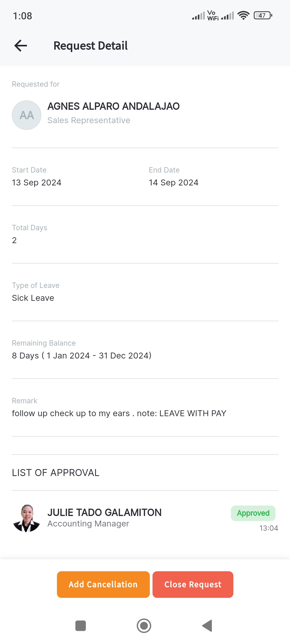Screen dimensions: 290x644
Task: Tap the end date 14 Sep 2024
Action: (174, 182)
